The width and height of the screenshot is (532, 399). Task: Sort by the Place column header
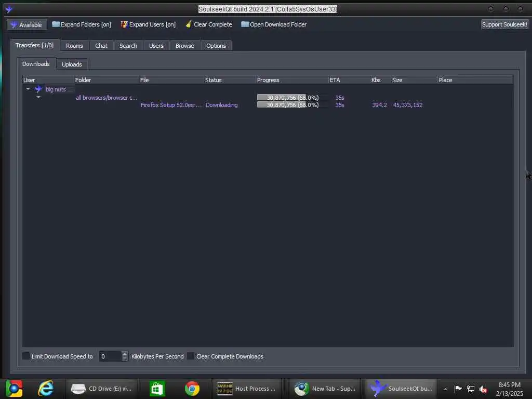click(475, 80)
